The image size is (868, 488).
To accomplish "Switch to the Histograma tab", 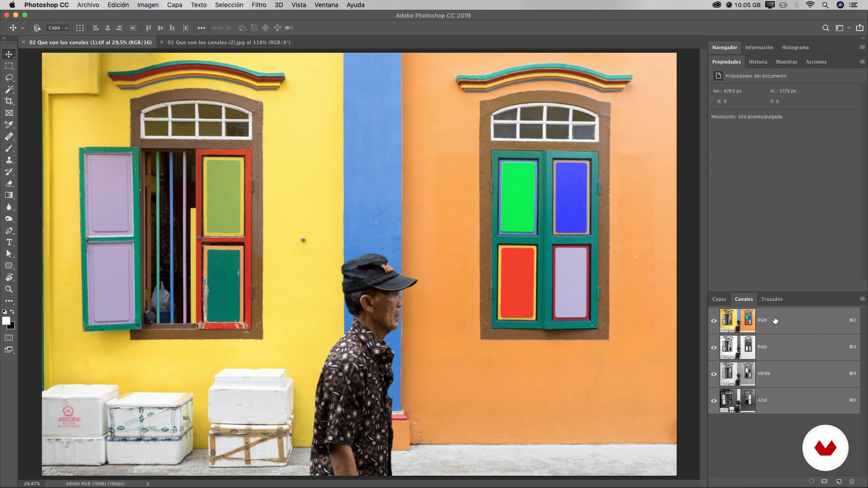I will click(x=795, y=47).
